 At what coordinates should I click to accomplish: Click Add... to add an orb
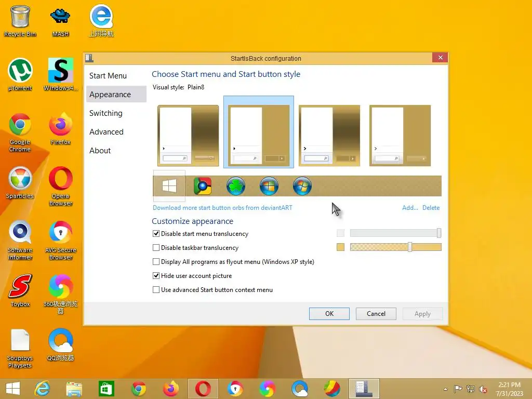410,208
